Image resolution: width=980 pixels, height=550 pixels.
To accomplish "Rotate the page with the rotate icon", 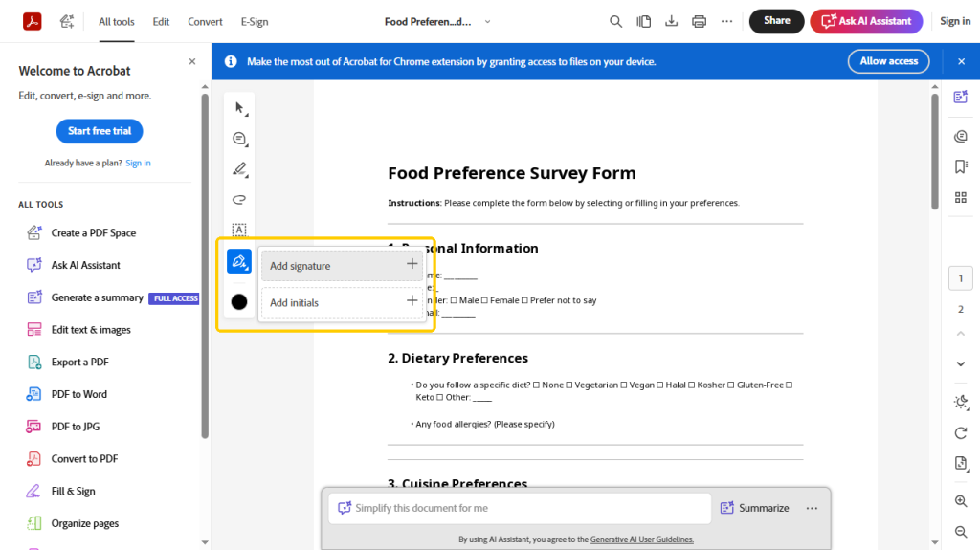I will click(x=961, y=433).
